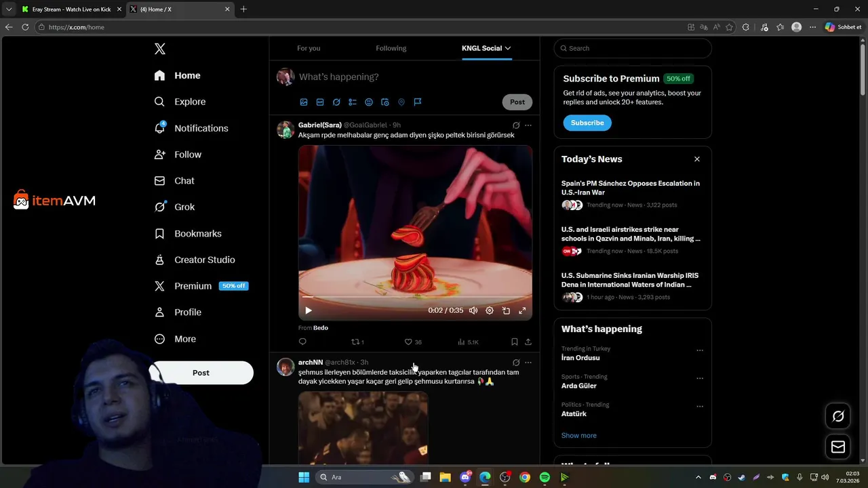This screenshot has width=868, height=488.
Task: Open the More menu in sidebar
Action: point(175,339)
